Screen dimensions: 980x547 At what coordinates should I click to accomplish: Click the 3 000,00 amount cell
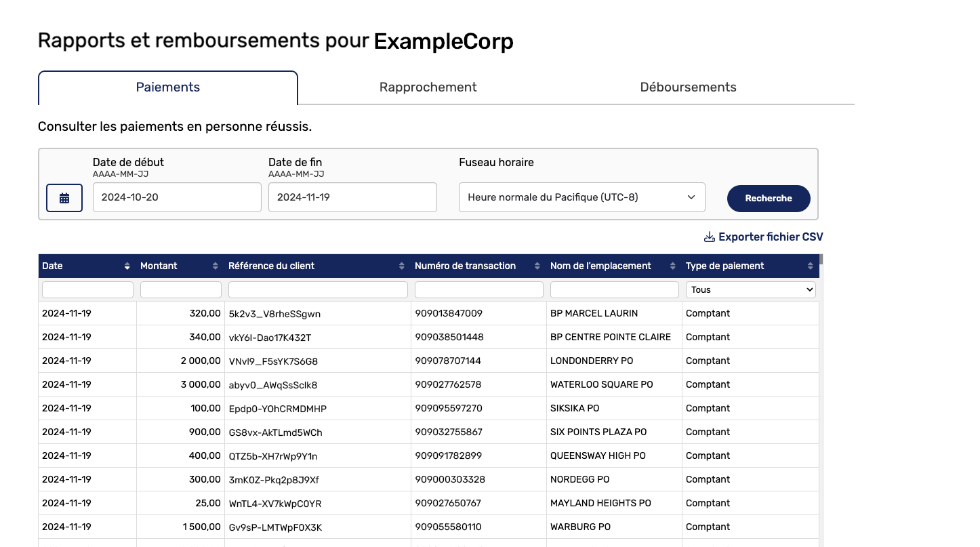point(181,384)
